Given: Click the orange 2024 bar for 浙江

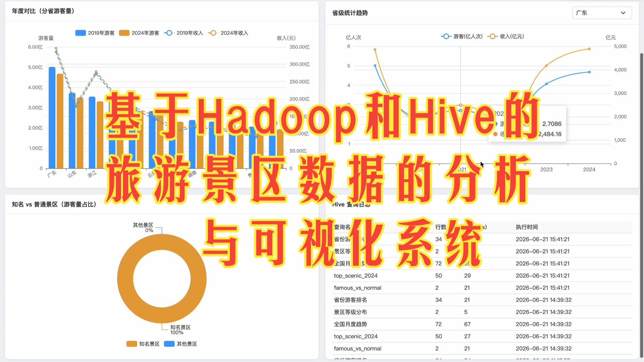Looking at the screenshot, I should click(100, 135).
